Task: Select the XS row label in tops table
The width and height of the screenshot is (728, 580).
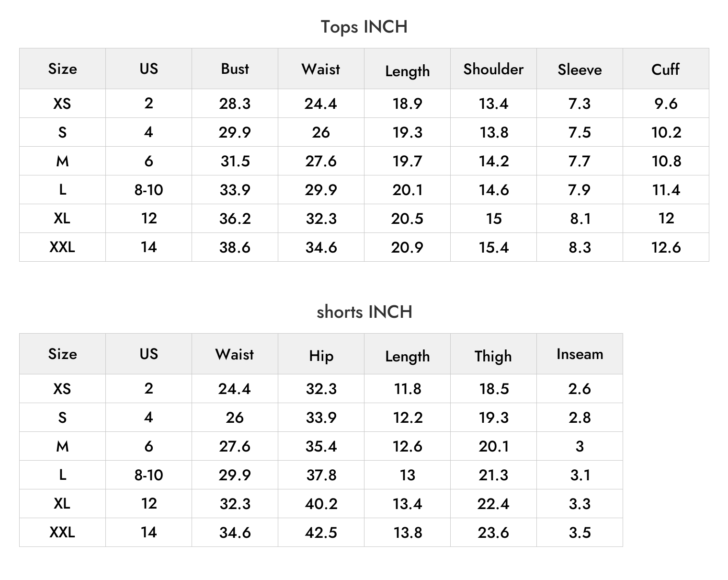Action: (62, 103)
